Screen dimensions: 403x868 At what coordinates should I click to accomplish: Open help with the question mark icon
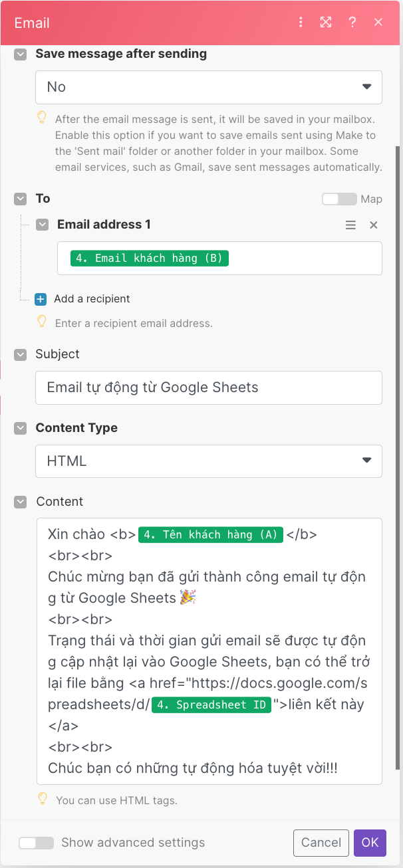352,22
